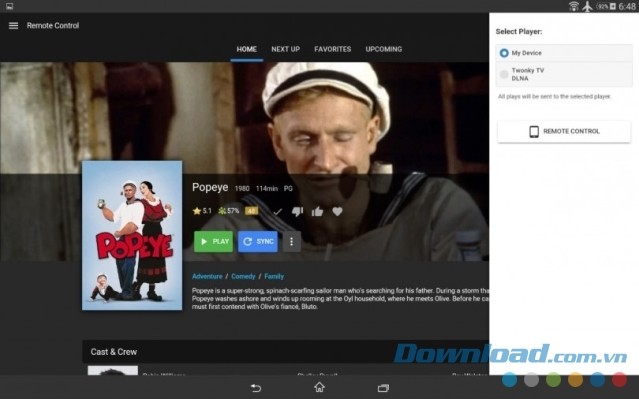Image resolution: width=639 pixels, height=399 pixels.
Task: Switch to the Next Up tab
Action: coord(286,49)
